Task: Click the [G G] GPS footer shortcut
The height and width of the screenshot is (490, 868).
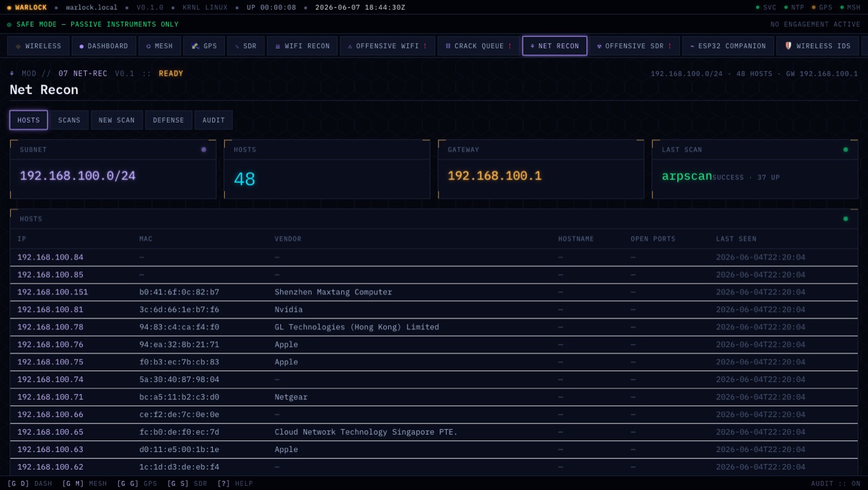Action: (137, 484)
